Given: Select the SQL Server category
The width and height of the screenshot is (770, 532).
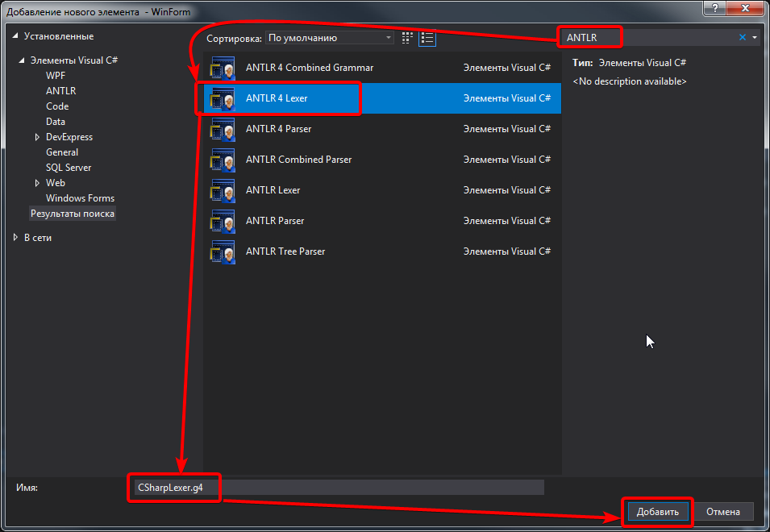Looking at the screenshot, I should 69,168.
